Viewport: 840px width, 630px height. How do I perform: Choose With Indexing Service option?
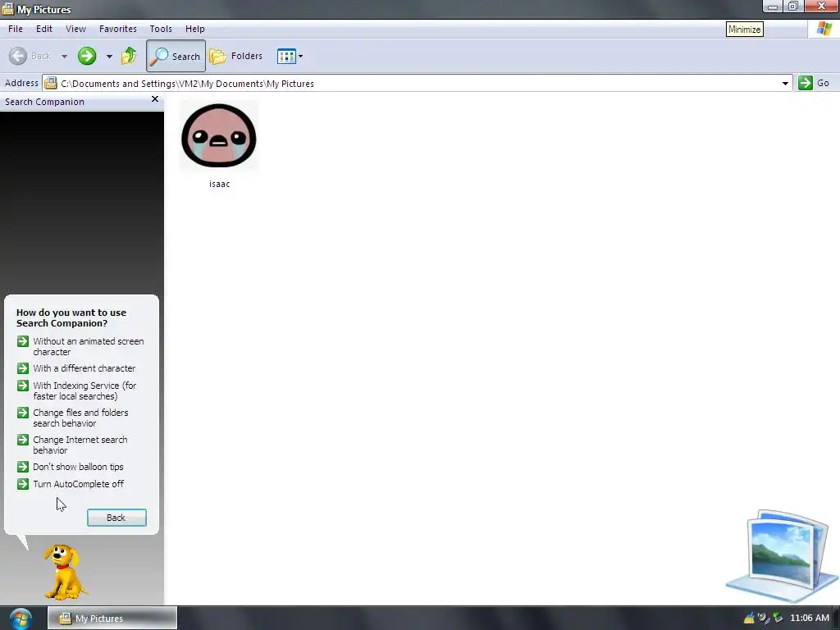pyautogui.click(x=84, y=391)
